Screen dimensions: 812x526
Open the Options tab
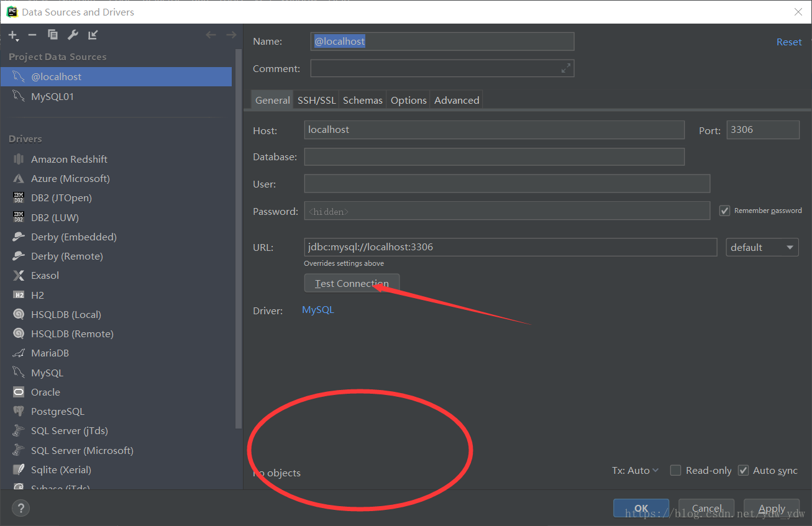pyautogui.click(x=408, y=100)
